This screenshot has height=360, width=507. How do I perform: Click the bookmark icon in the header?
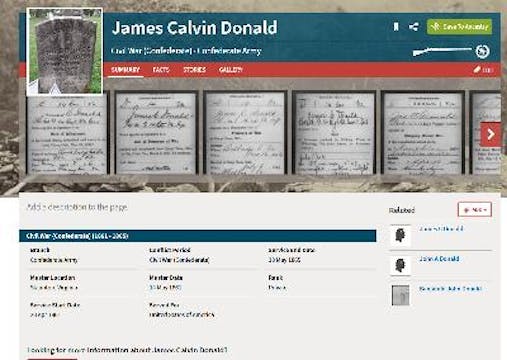[x=396, y=27]
